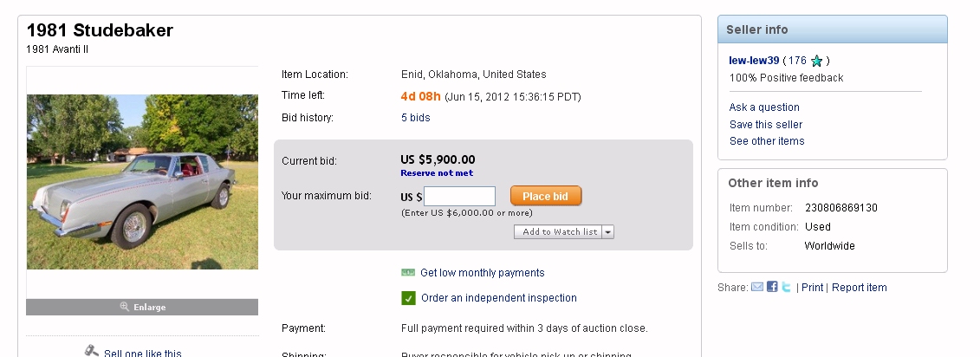Image resolution: width=980 pixels, height=357 pixels.
Task: Add item to Watch list
Action: [x=559, y=232]
